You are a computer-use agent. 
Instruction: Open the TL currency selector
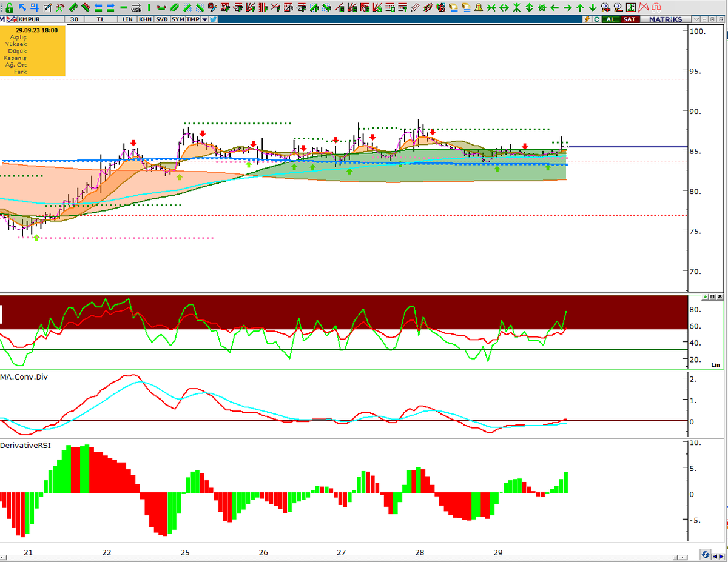click(101, 19)
